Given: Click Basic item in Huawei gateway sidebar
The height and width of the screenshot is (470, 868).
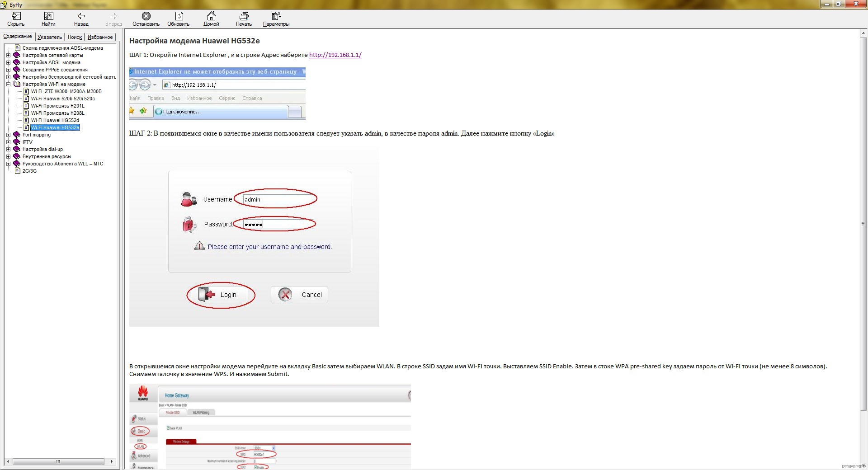Looking at the screenshot, I should click(140, 431).
